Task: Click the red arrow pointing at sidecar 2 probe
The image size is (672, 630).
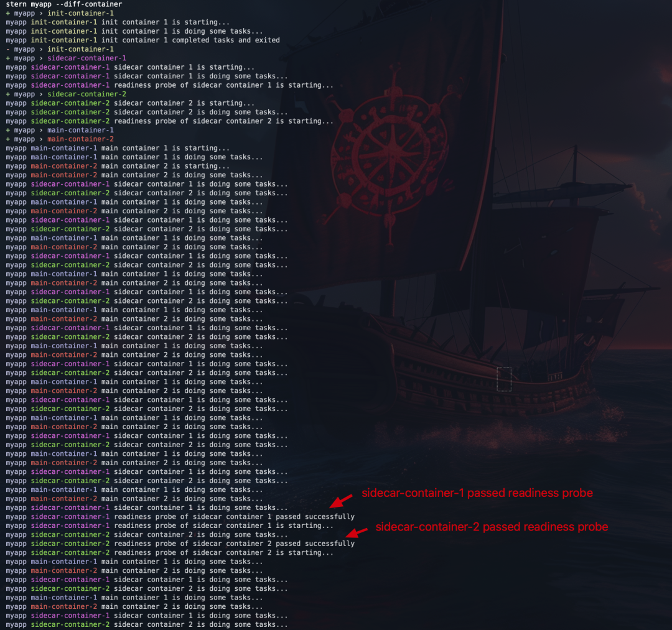Action: tap(357, 532)
